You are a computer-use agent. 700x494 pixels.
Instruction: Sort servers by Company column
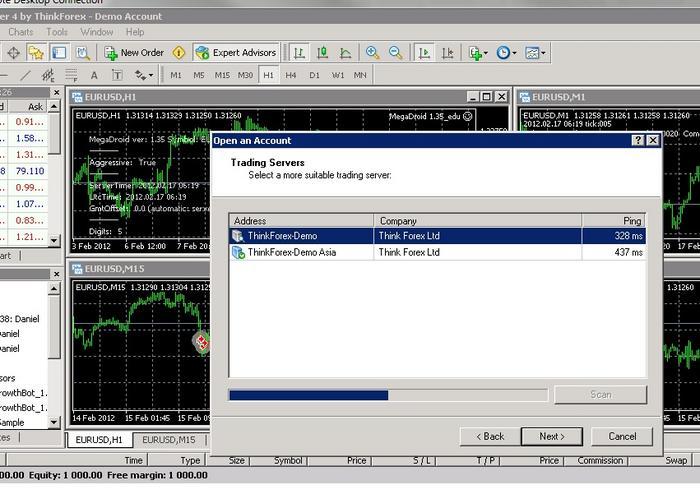click(478, 221)
